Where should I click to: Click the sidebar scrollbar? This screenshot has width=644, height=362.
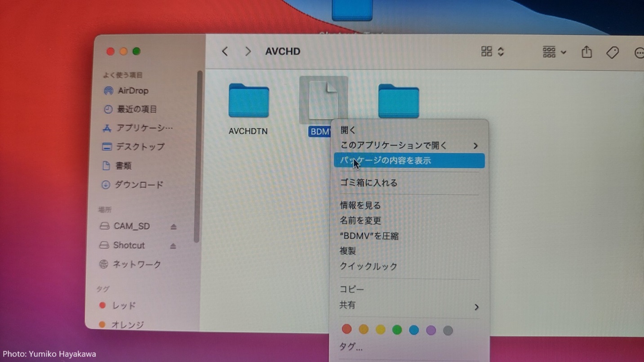click(x=198, y=157)
